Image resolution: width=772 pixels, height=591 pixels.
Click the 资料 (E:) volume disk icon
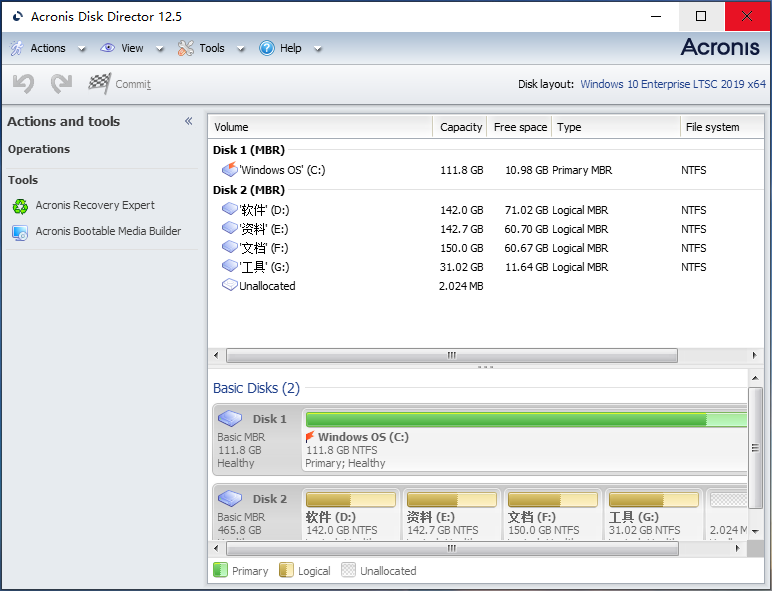230,228
